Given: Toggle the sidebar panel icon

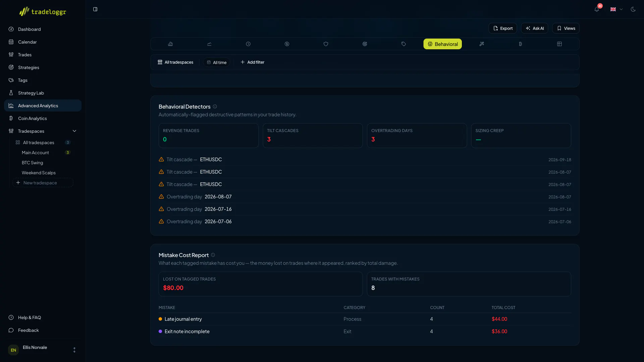Looking at the screenshot, I should coord(95,9).
